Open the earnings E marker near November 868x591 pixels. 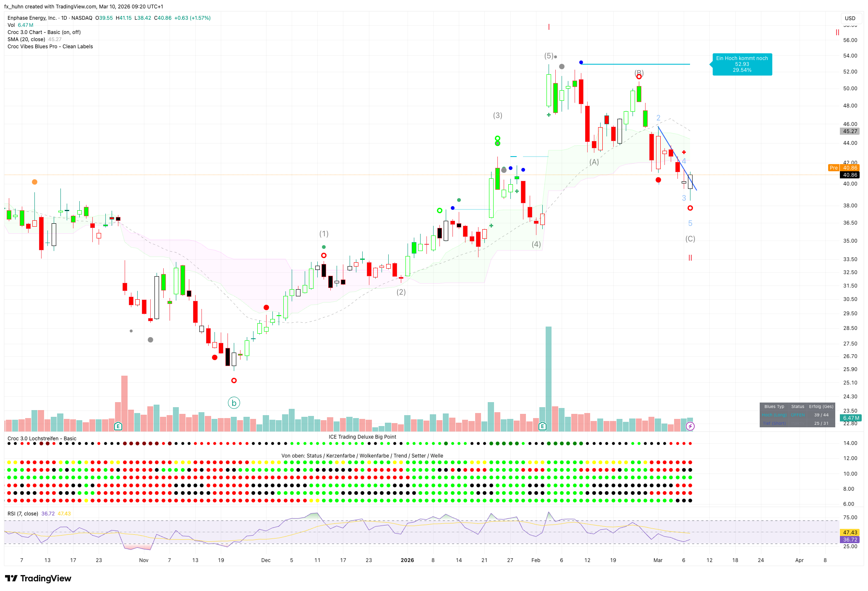(118, 426)
